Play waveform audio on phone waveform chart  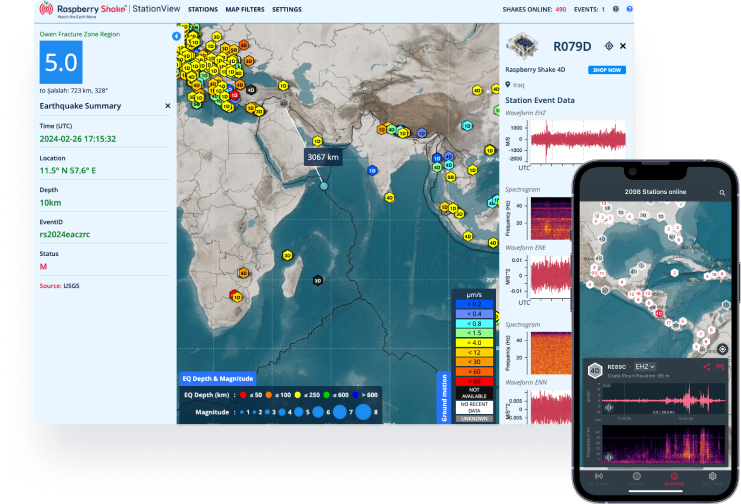point(609,407)
